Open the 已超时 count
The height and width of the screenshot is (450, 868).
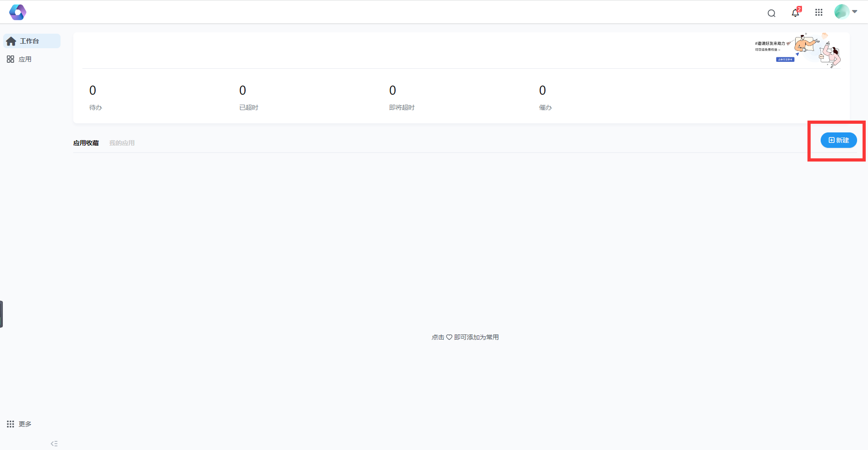[x=243, y=91]
